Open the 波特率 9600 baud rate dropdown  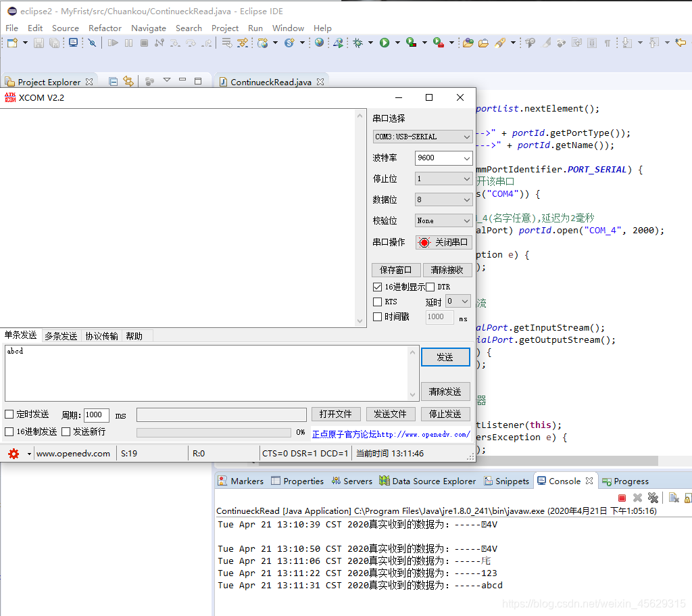coord(443,158)
